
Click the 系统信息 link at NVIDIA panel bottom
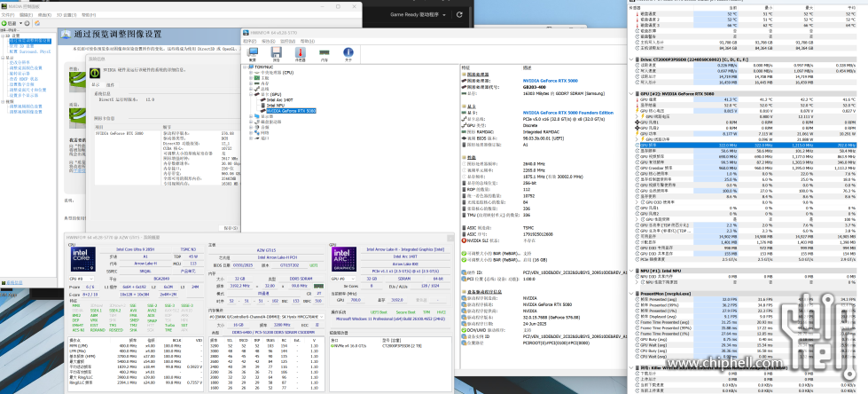click(14, 282)
